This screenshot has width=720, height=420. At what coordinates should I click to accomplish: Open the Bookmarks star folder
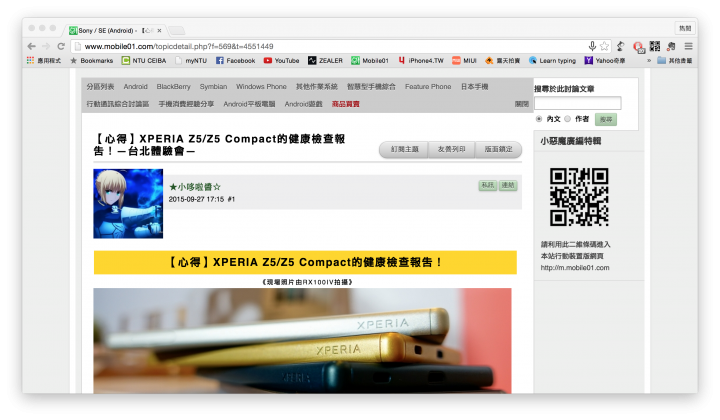[91, 60]
